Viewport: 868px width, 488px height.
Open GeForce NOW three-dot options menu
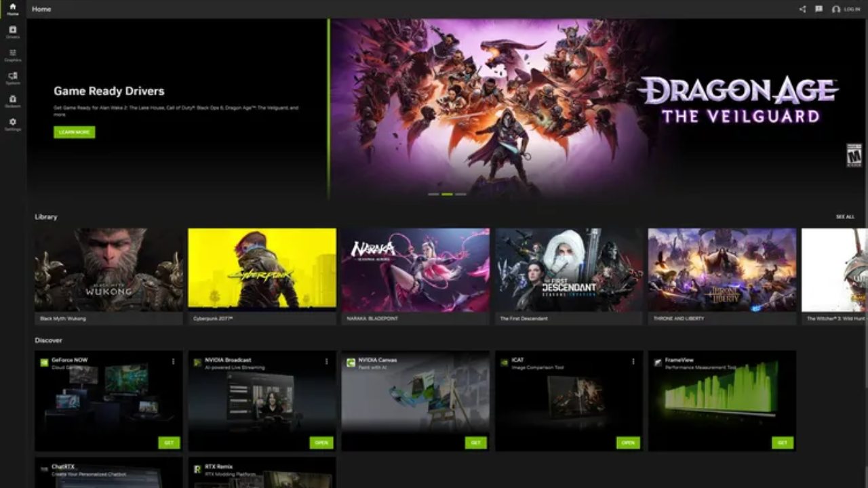point(173,361)
